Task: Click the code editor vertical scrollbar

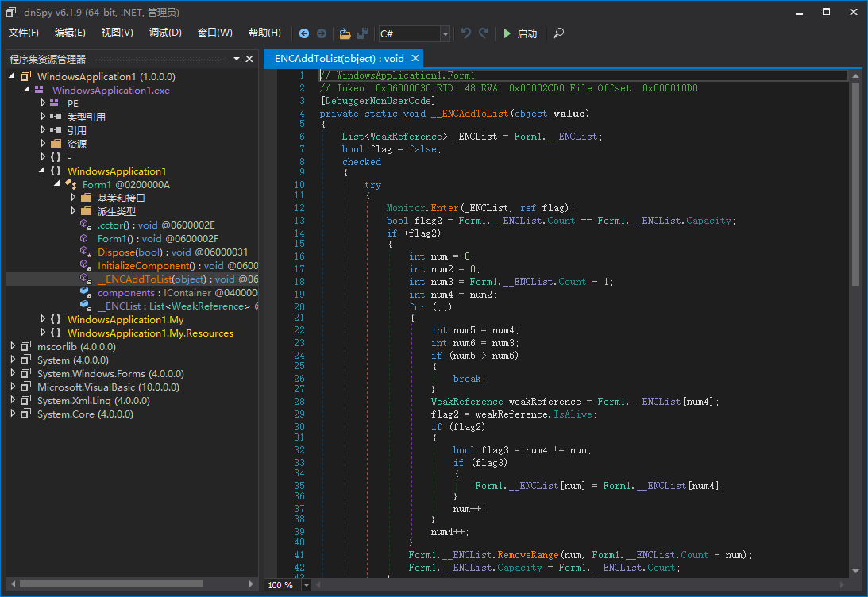Action: tap(855, 183)
